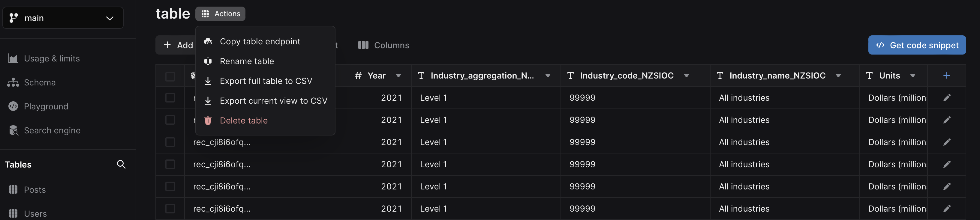Open the table Actions menu button

click(x=220, y=14)
